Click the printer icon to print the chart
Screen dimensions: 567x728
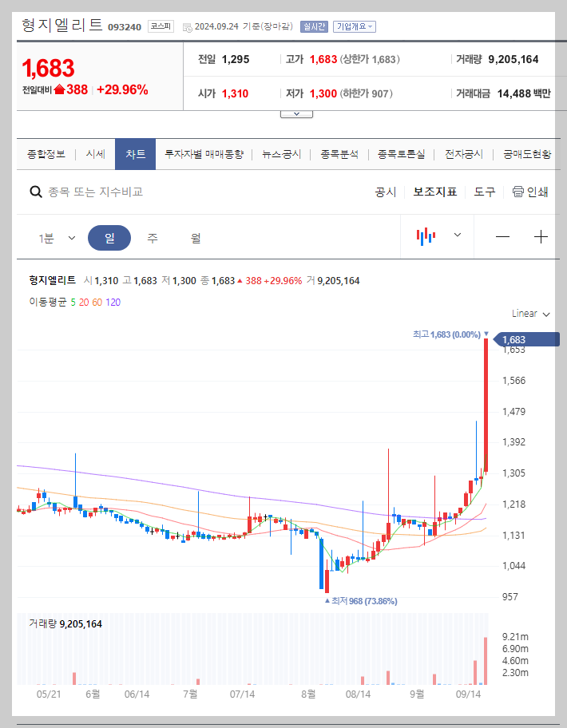click(519, 192)
